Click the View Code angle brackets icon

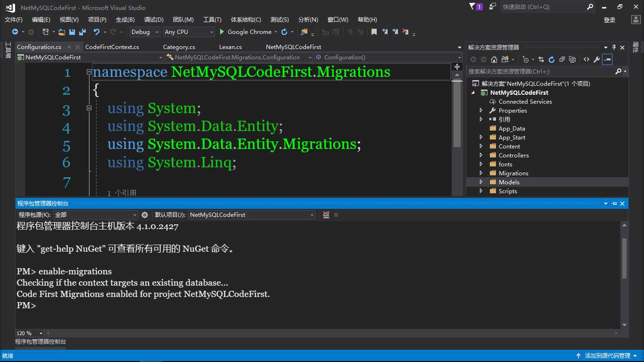(586, 59)
